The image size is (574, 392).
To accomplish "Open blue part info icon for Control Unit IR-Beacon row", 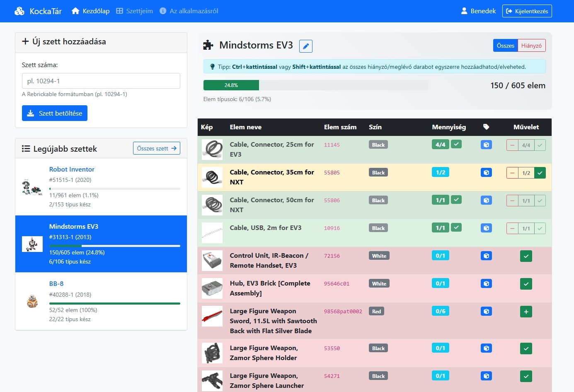I will click(487, 256).
